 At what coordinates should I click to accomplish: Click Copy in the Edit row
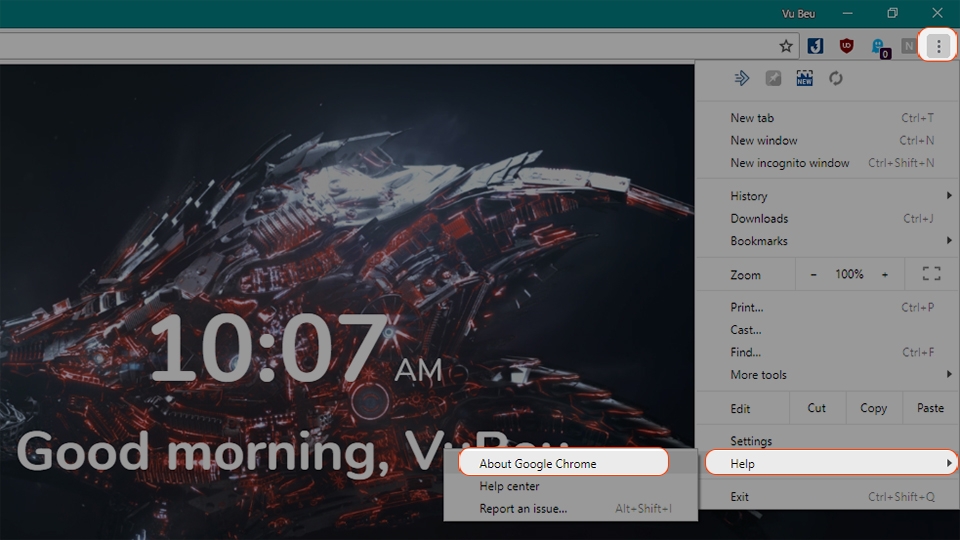[x=874, y=408]
